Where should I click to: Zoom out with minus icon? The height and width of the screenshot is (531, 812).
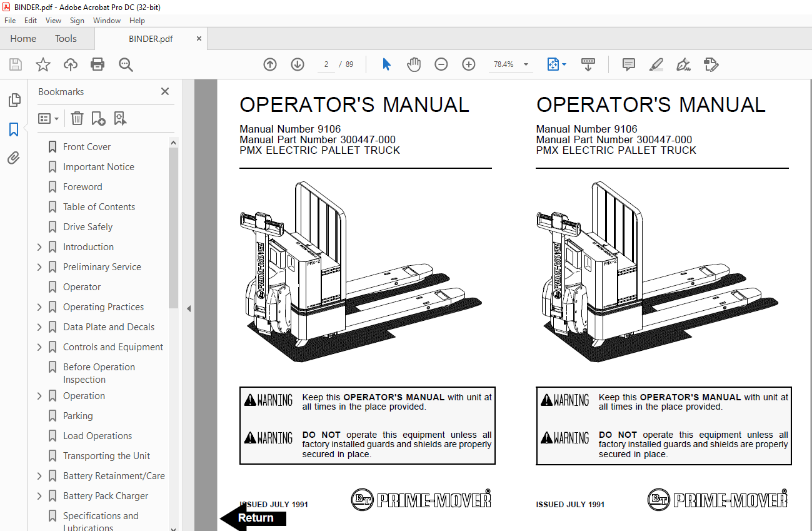tap(441, 64)
